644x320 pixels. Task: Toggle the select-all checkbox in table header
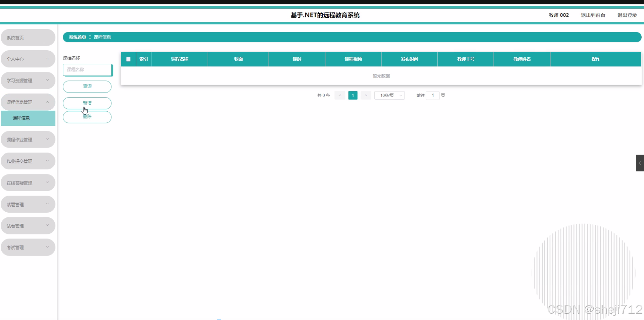pyautogui.click(x=128, y=59)
